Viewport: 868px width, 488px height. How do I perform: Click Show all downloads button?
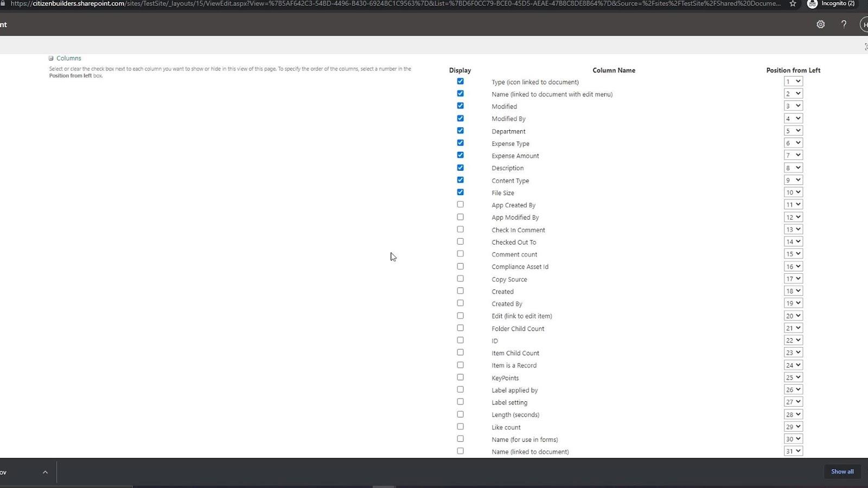click(842, 472)
